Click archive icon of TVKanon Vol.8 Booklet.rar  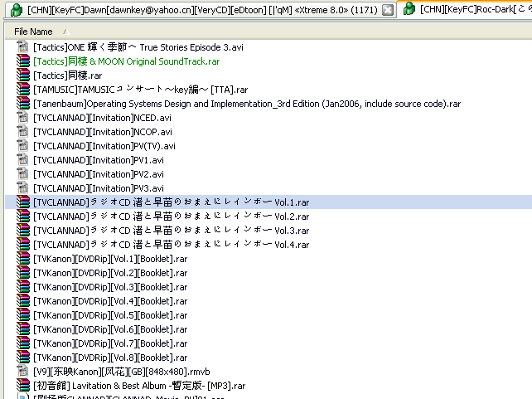tap(22, 357)
